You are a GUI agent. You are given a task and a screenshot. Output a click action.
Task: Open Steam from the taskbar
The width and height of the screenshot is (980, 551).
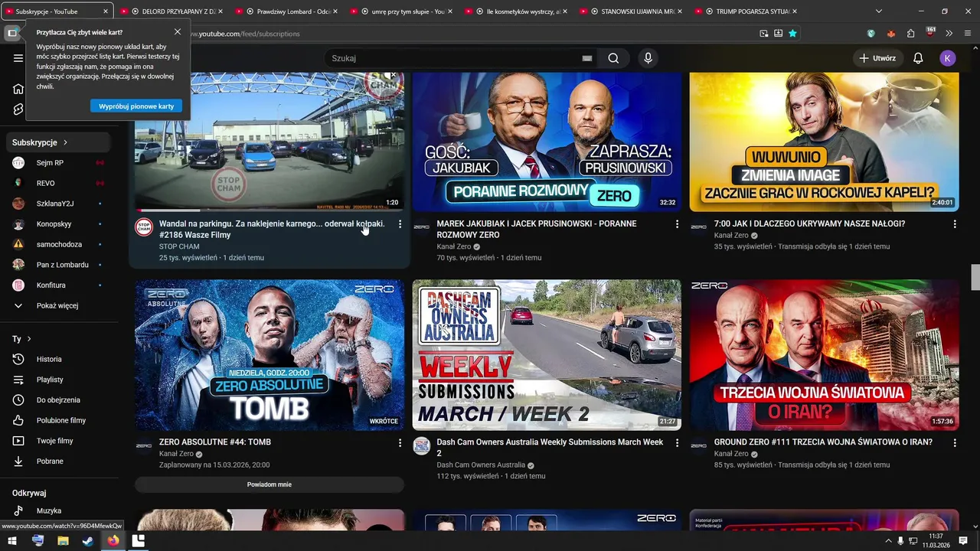coord(88,540)
